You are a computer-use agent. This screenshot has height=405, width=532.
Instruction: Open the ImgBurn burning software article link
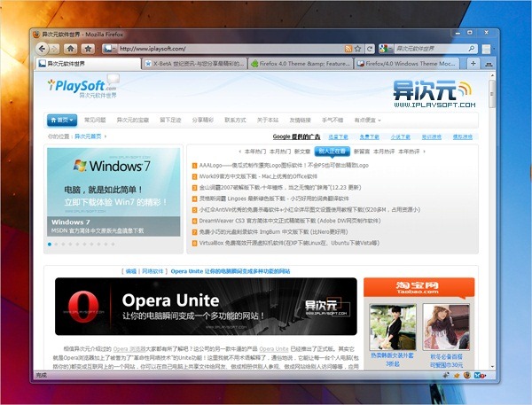(273, 232)
